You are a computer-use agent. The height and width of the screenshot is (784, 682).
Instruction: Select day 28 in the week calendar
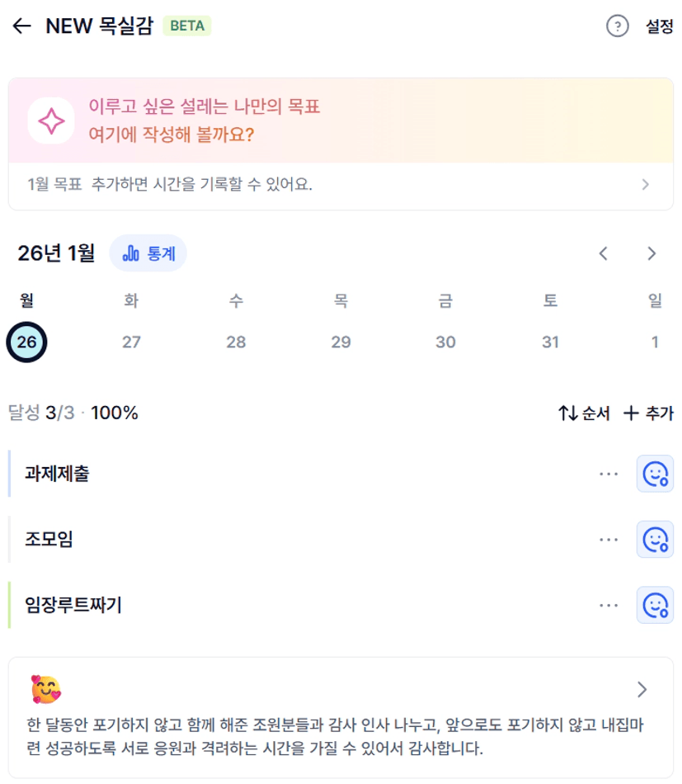[x=236, y=342]
